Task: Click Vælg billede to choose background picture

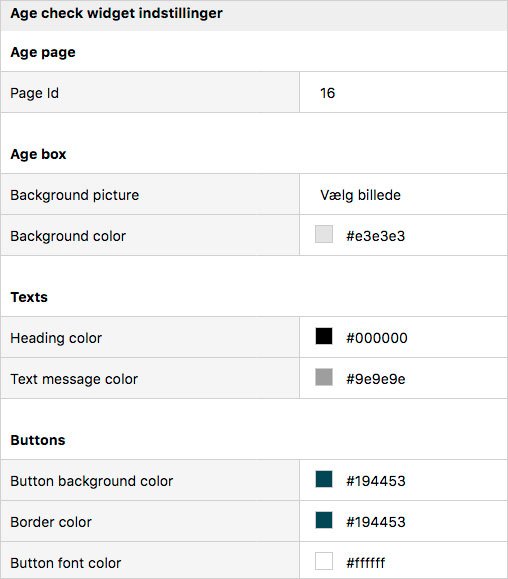Action: [x=360, y=195]
